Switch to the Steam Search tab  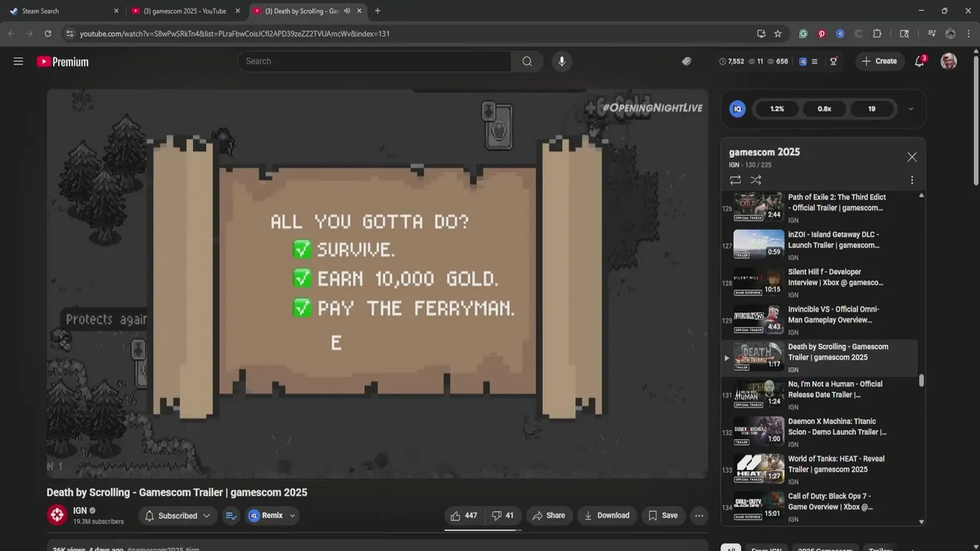point(61,11)
